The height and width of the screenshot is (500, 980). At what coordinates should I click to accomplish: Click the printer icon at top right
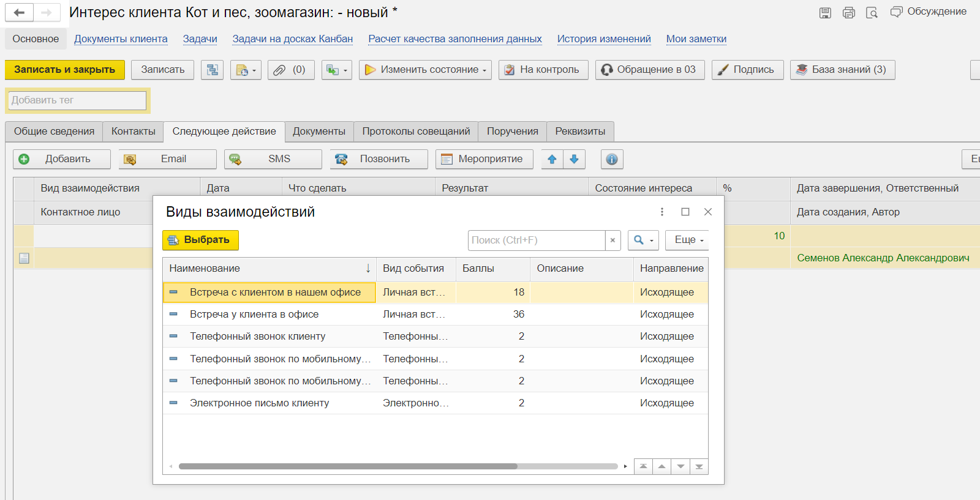click(848, 13)
